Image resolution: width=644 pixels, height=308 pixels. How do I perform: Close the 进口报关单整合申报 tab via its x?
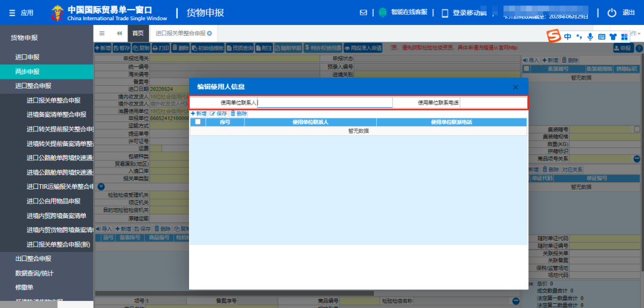point(209,33)
